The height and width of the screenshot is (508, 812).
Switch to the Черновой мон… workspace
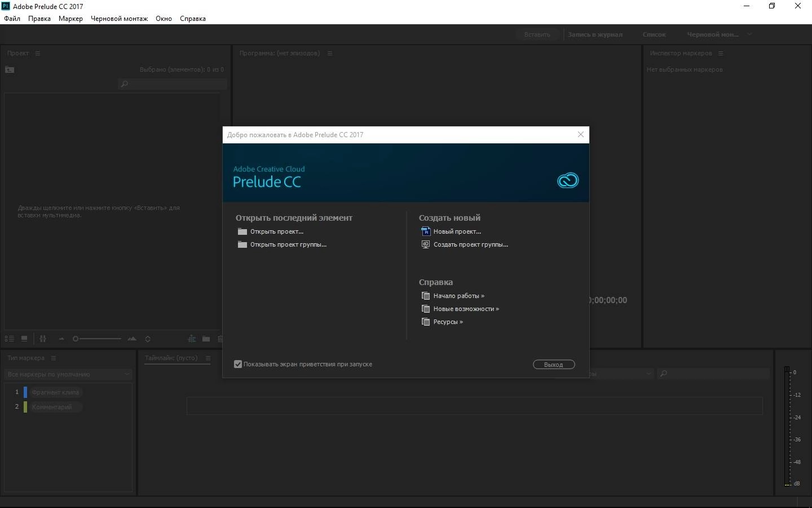[x=713, y=34]
